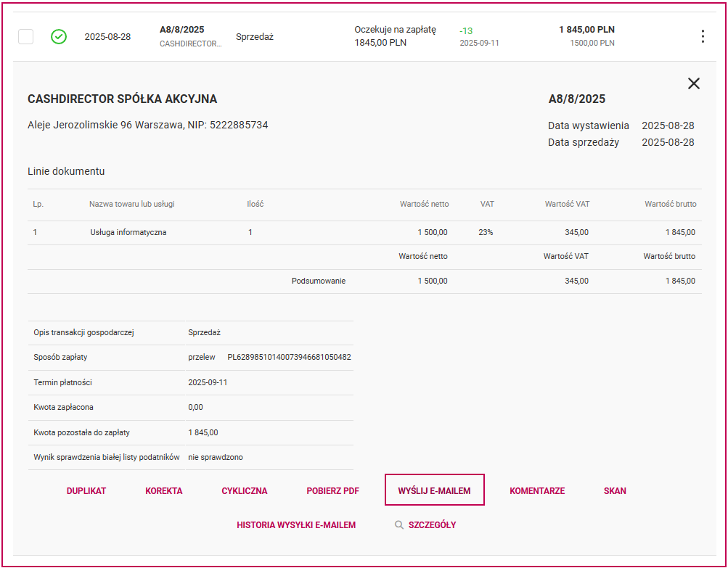The height and width of the screenshot is (568, 728).
Task: Click the magnifier icon beside SZCZEGÓŁY
Action: point(398,525)
